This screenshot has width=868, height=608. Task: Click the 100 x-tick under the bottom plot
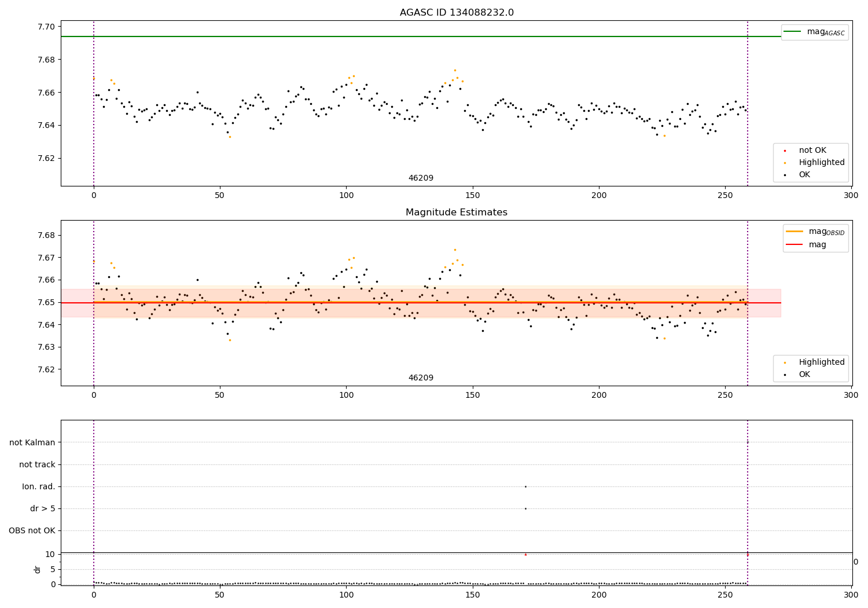pos(346,595)
